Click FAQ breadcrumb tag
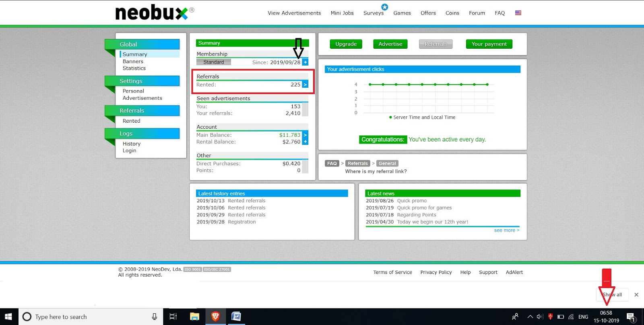This screenshot has width=644, height=325. pyautogui.click(x=332, y=163)
